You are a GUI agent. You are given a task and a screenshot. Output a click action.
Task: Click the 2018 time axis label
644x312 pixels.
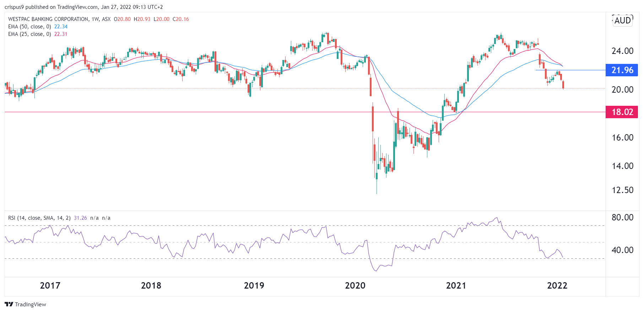(151, 286)
